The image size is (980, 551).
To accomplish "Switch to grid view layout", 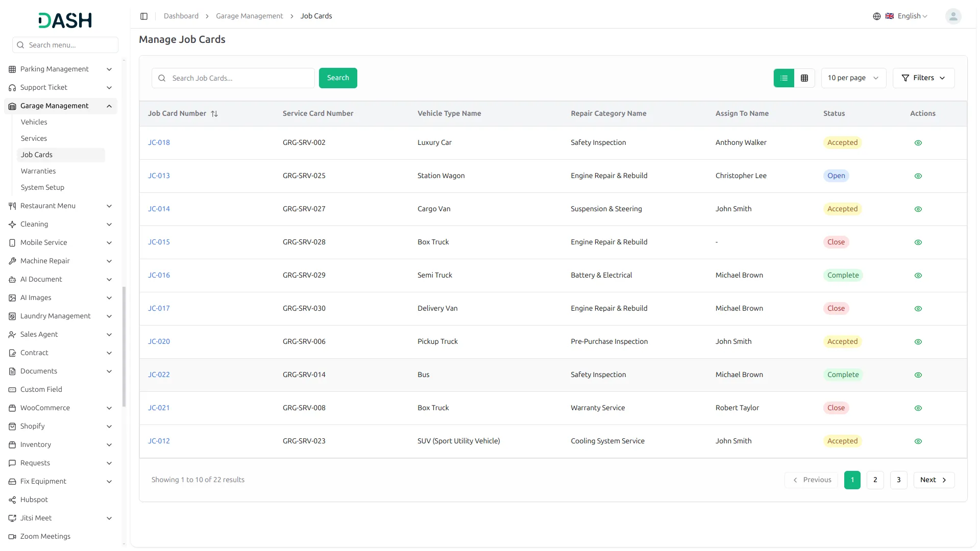I will (x=804, y=78).
